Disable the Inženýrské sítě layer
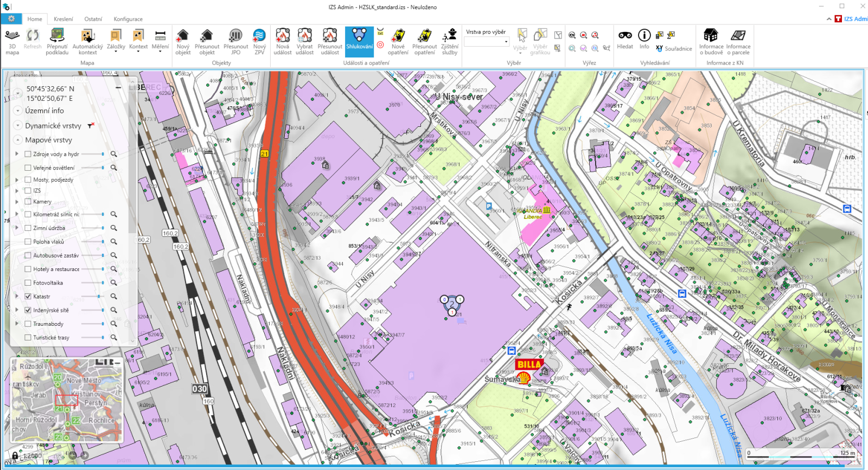Screen dimensions: 868x470 coord(28,310)
